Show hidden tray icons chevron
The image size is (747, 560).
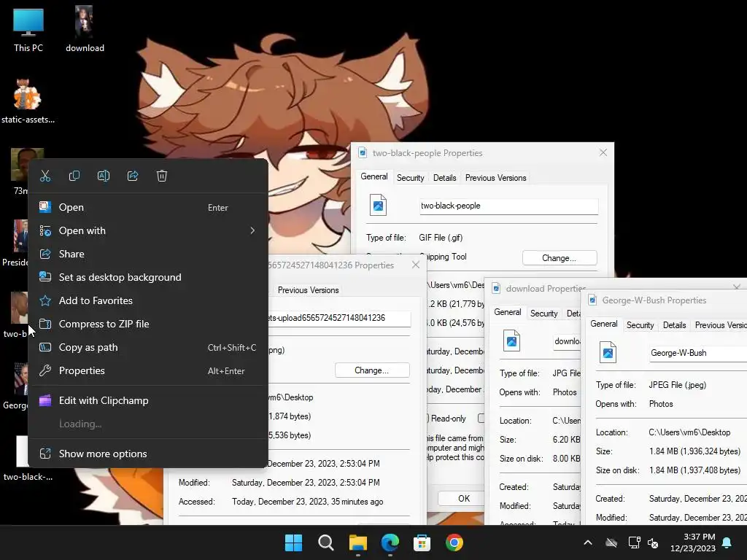(x=588, y=542)
